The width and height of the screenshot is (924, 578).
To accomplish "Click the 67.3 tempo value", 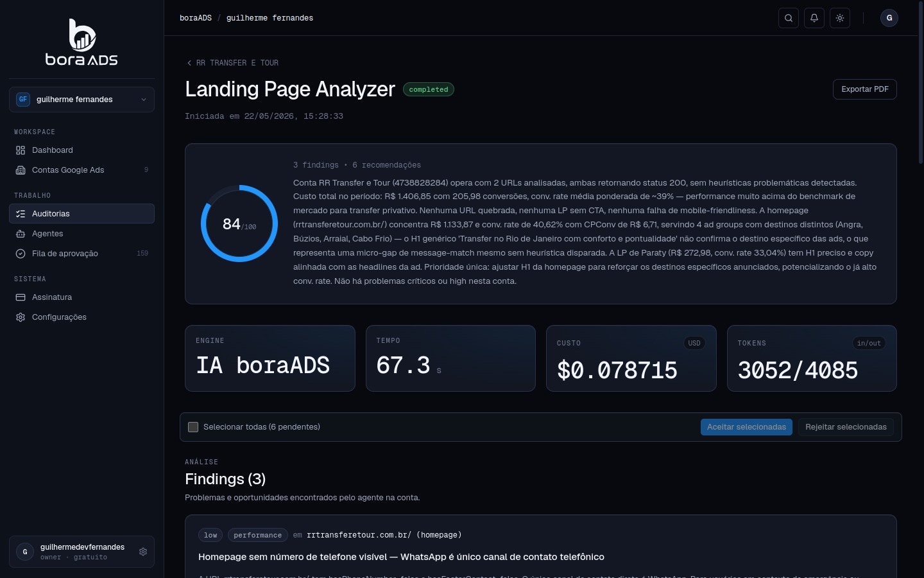I will click(403, 365).
